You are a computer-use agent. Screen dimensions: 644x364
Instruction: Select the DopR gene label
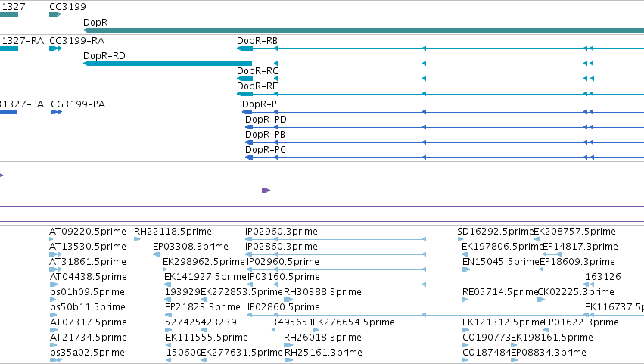pos(95,23)
